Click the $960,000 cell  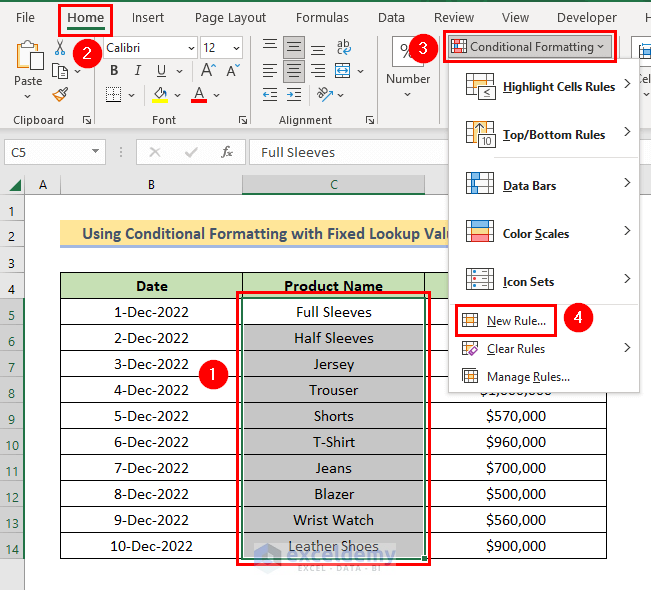[x=516, y=442]
